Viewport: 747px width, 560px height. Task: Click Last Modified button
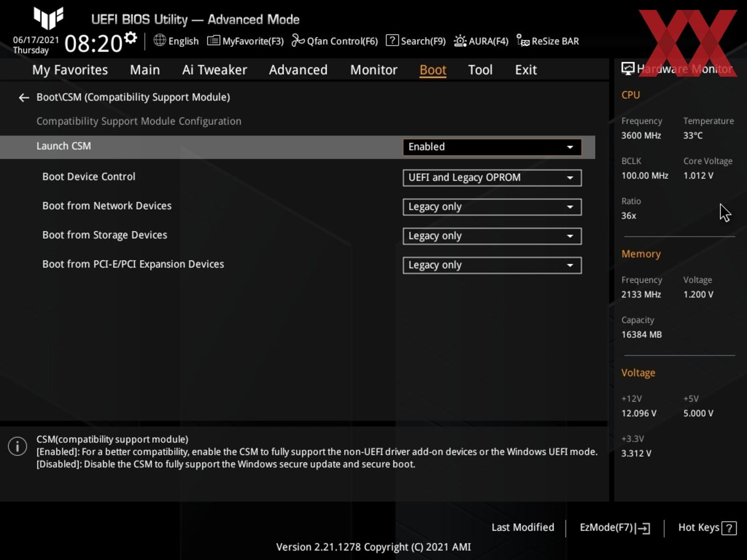pyautogui.click(x=523, y=528)
